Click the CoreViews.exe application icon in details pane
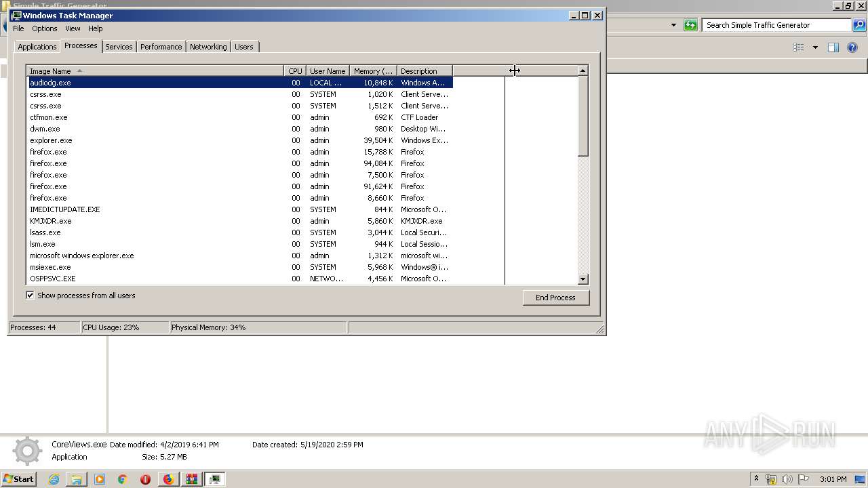The height and width of the screenshot is (488, 868). (27, 451)
